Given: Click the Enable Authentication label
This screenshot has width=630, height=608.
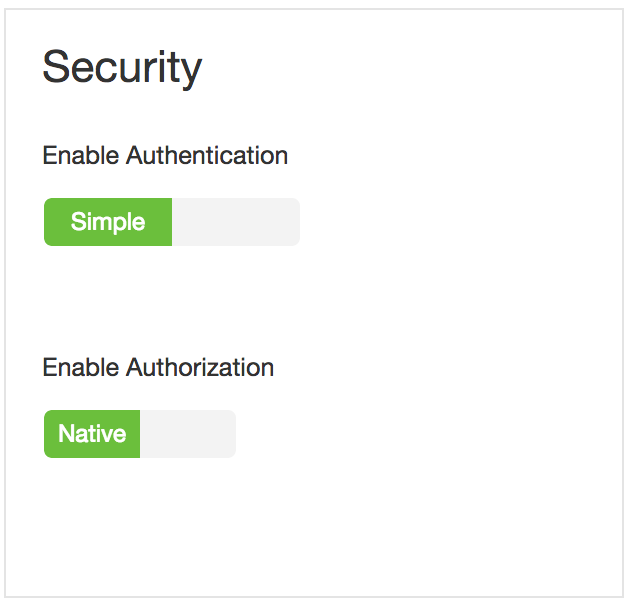Looking at the screenshot, I should pos(165,156).
